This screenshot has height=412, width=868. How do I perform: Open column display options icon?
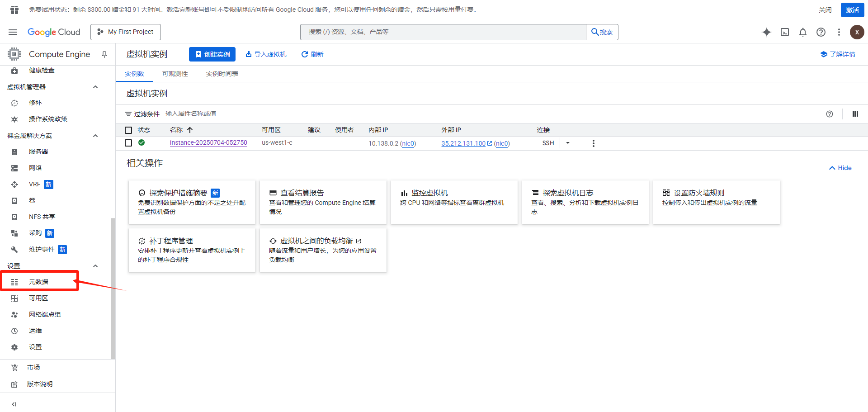(855, 114)
